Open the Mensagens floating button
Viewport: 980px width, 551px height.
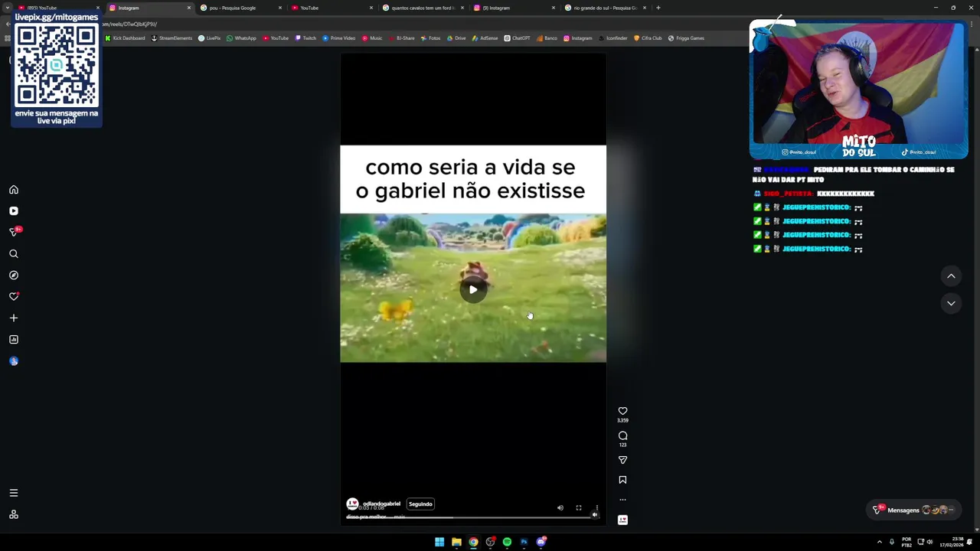[915, 510]
